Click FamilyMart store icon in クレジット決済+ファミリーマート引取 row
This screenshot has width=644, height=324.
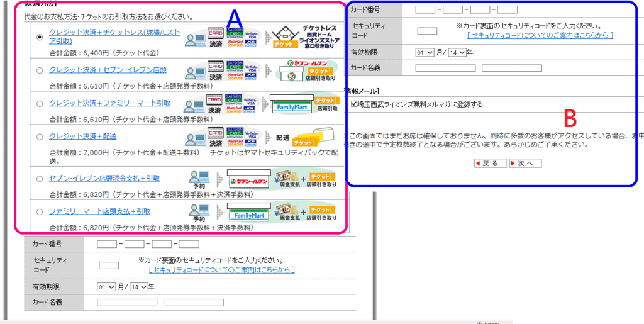[x=291, y=104]
